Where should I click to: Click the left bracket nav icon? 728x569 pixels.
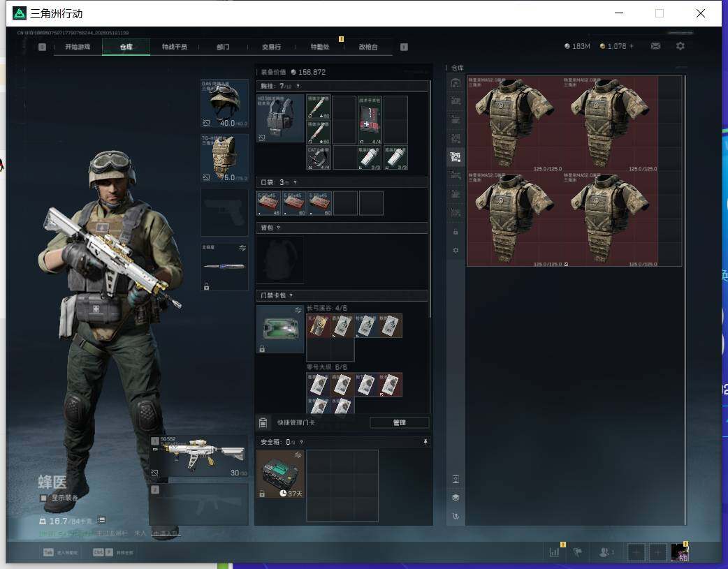(x=42, y=47)
